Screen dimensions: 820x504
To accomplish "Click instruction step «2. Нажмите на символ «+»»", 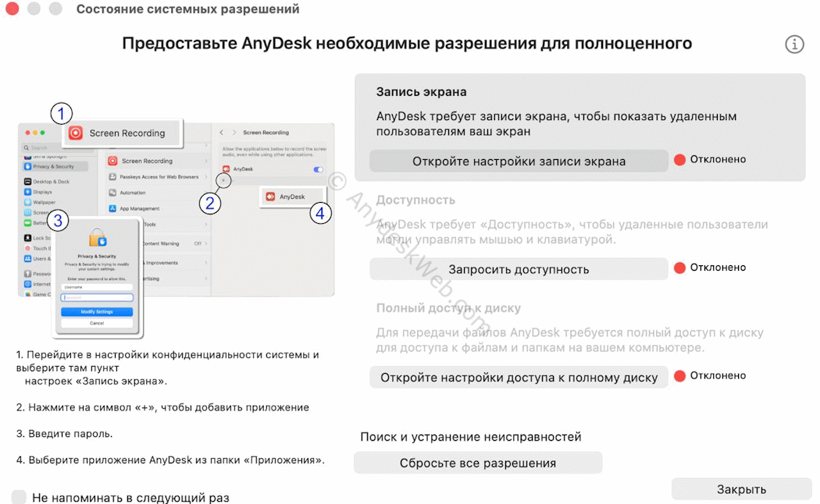I will tap(162, 407).
